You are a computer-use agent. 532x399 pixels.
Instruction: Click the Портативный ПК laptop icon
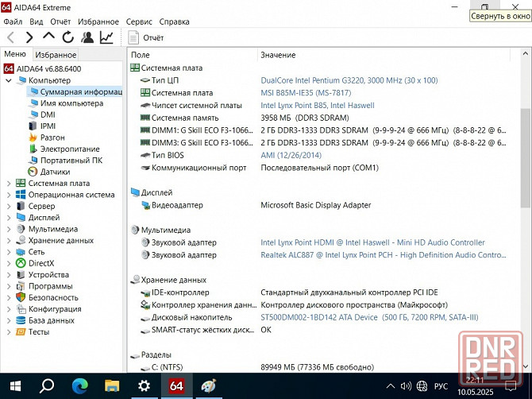33,161
